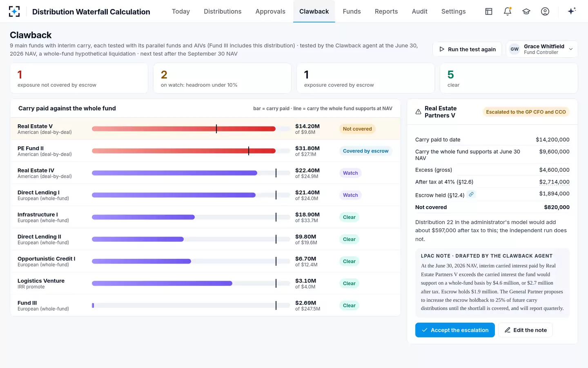588x368 pixels.
Task: Select the Infrastructure I row name
Action: [x=38, y=215]
